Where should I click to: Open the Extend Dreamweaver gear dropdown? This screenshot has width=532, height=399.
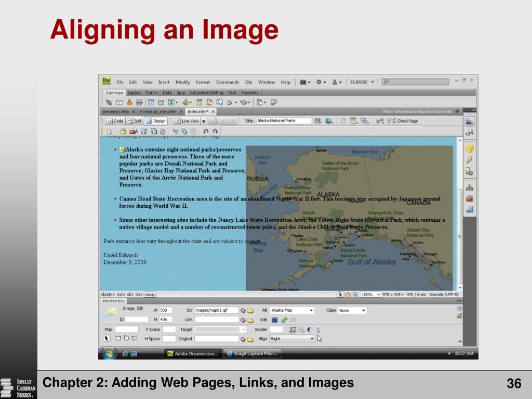click(x=321, y=82)
